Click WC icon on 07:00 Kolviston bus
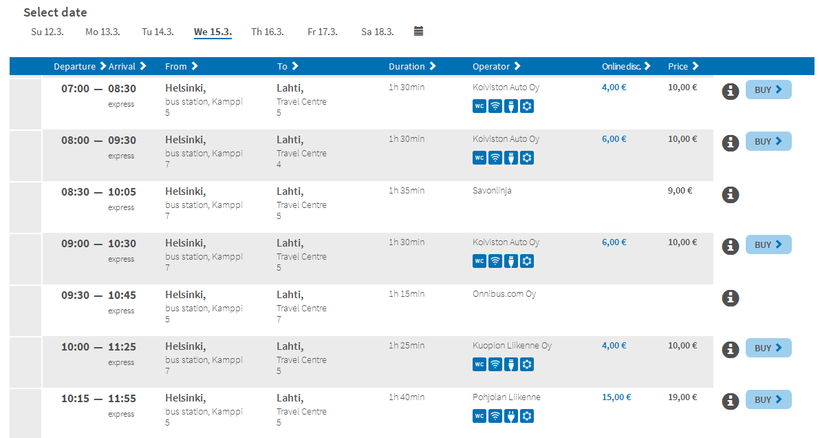820x438 pixels. coord(479,105)
